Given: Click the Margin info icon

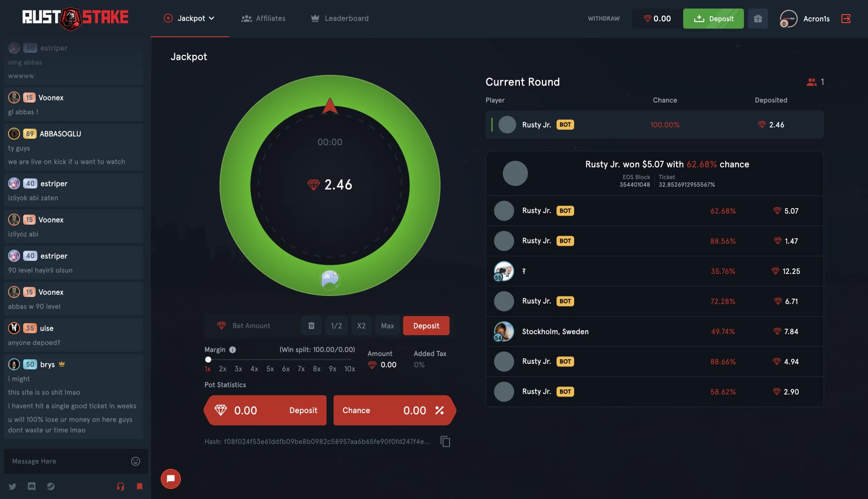Looking at the screenshot, I should coord(233,350).
